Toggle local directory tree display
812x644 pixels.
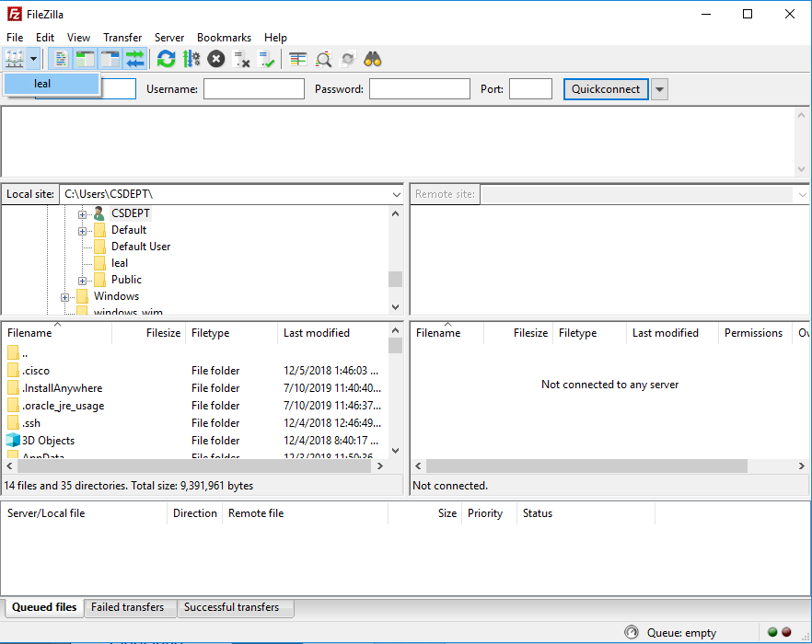click(x=86, y=59)
